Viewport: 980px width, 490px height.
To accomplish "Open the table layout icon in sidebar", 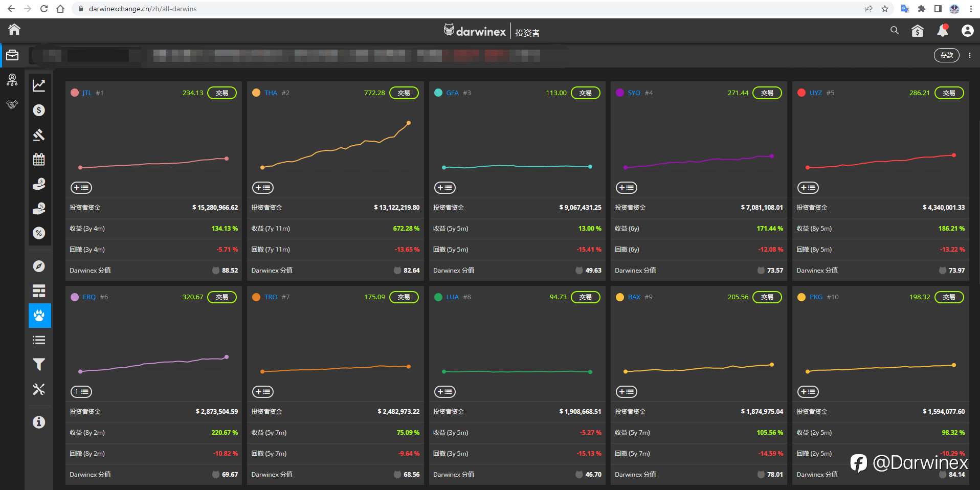I will [x=39, y=291].
